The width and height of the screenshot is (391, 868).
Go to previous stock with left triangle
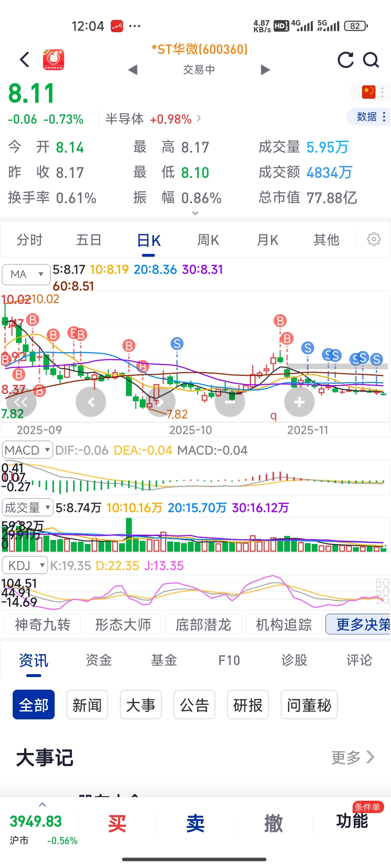133,69
